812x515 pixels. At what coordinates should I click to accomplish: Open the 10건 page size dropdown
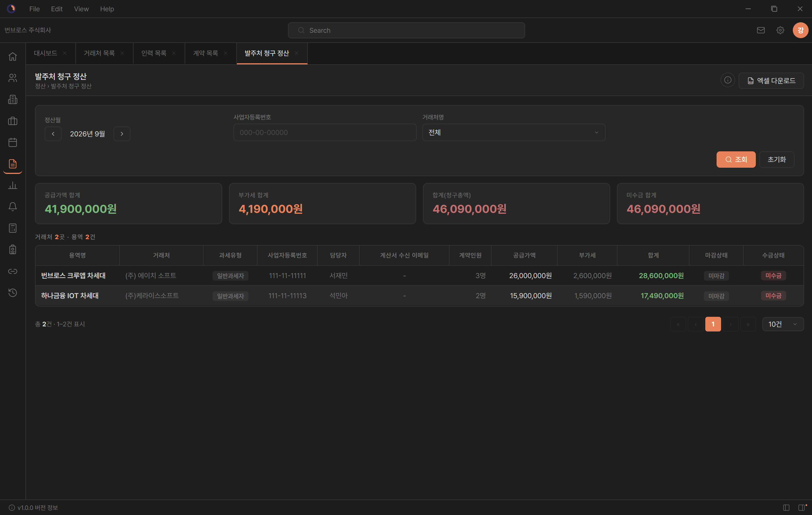783,324
